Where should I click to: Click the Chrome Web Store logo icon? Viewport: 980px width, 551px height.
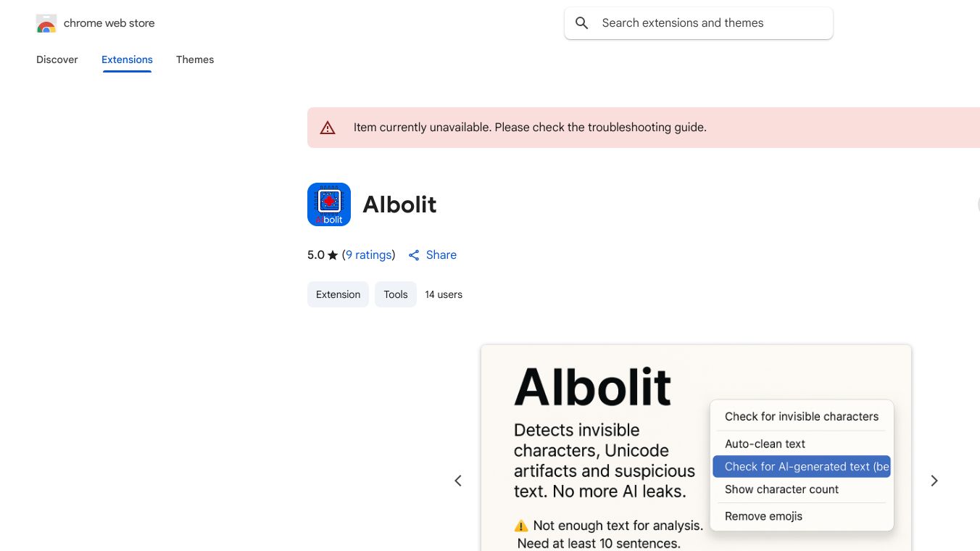(46, 24)
